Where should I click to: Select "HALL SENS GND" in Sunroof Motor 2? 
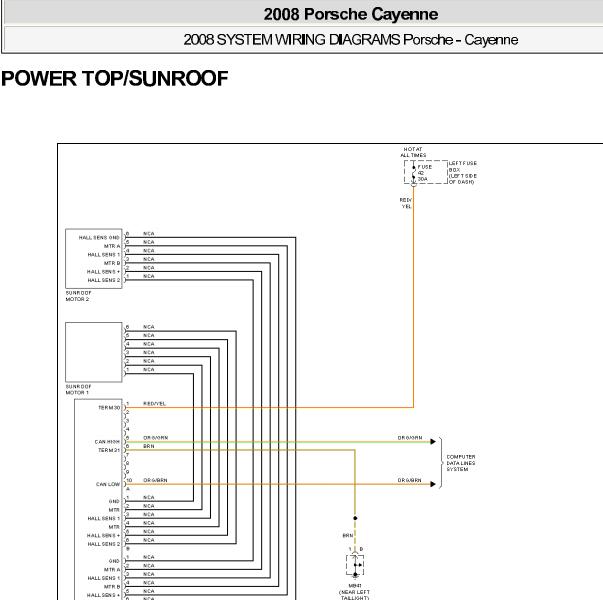click(x=99, y=238)
